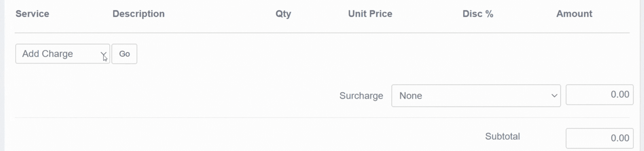The height and width of the screenshot is (151, 644).
Task: Select the Amount column header
Action: (x=574, y=14)
